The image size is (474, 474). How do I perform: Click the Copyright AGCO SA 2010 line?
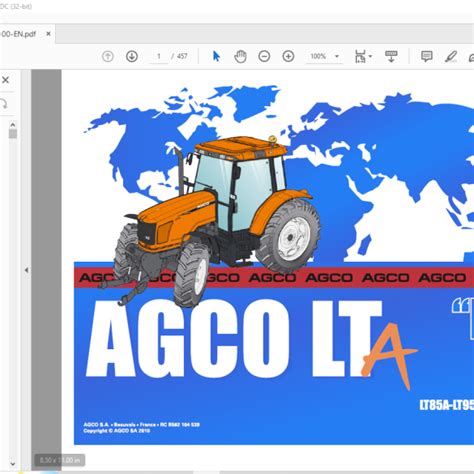coord(117,431)
